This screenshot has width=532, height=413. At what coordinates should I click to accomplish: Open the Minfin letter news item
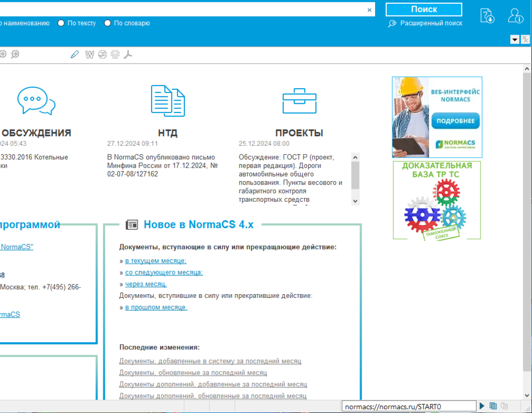162,166
